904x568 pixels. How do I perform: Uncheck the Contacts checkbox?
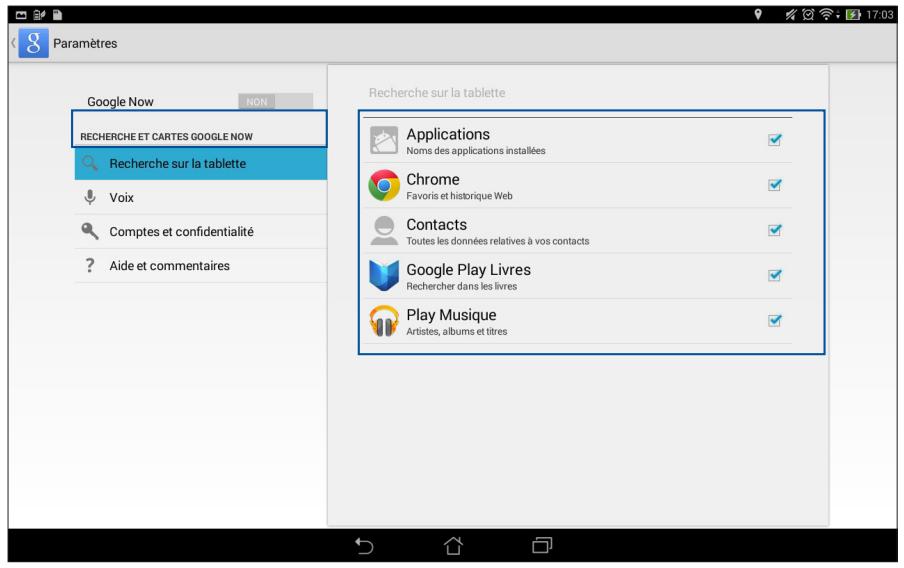(x=774, y=230)
